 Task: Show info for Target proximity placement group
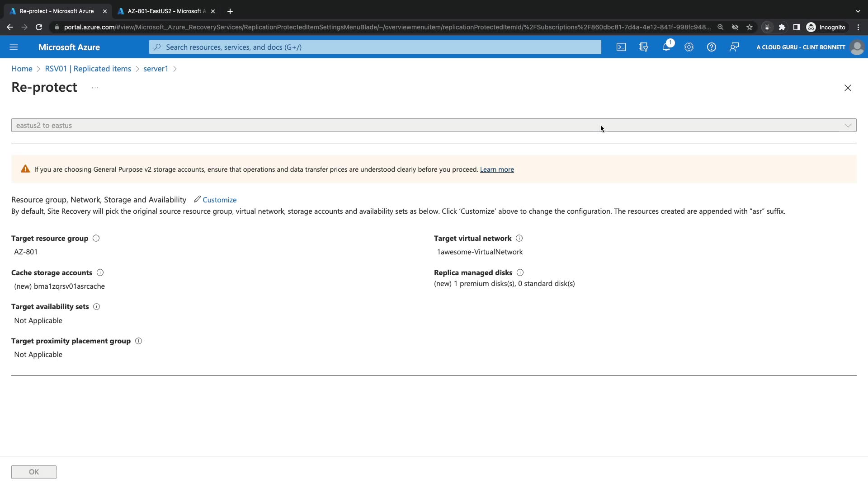click(x=139, y=341)
